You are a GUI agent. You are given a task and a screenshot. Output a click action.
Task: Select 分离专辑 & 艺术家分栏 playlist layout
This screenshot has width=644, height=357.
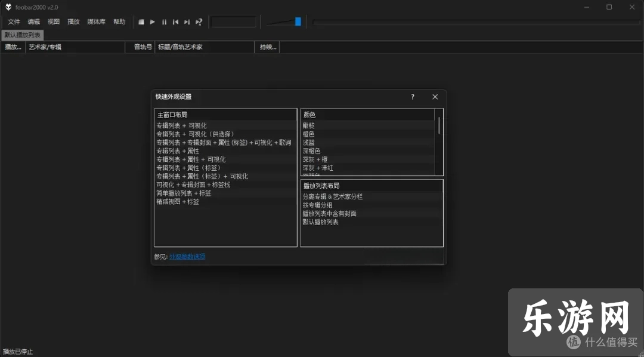point(372,196)
